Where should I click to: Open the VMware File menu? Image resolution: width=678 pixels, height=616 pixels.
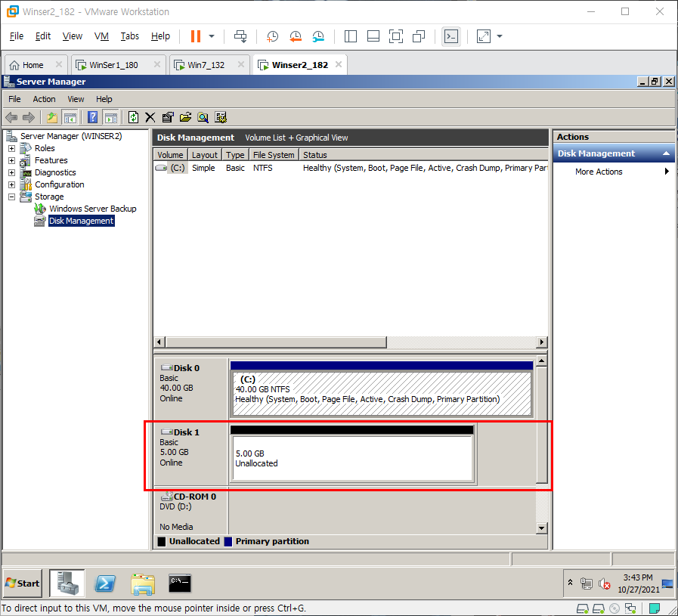pyautogui.click(x=17, y=36)
